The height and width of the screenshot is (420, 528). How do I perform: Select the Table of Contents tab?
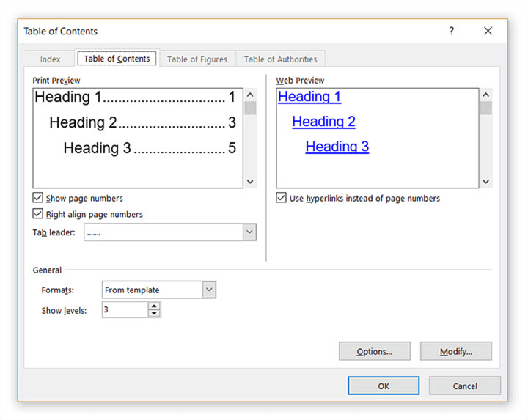117,59
